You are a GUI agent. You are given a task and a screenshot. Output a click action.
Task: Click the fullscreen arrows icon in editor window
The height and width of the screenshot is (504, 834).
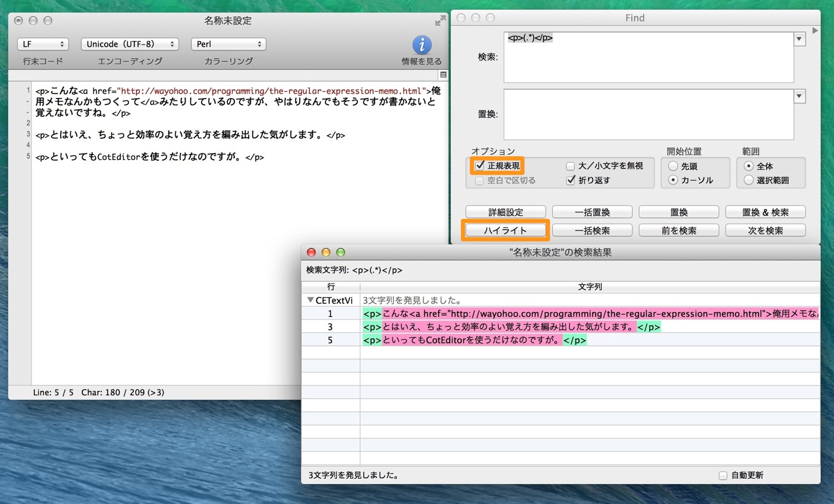(x=440, y=21)
